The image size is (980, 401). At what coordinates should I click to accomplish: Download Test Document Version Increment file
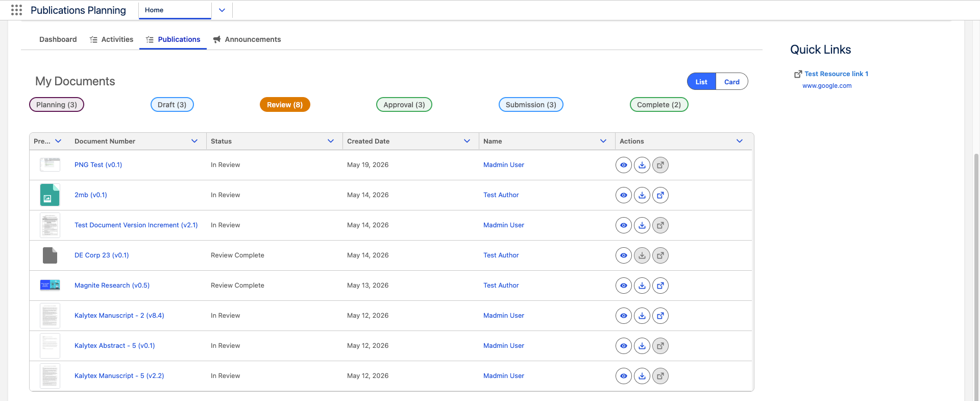coord(642,225)
